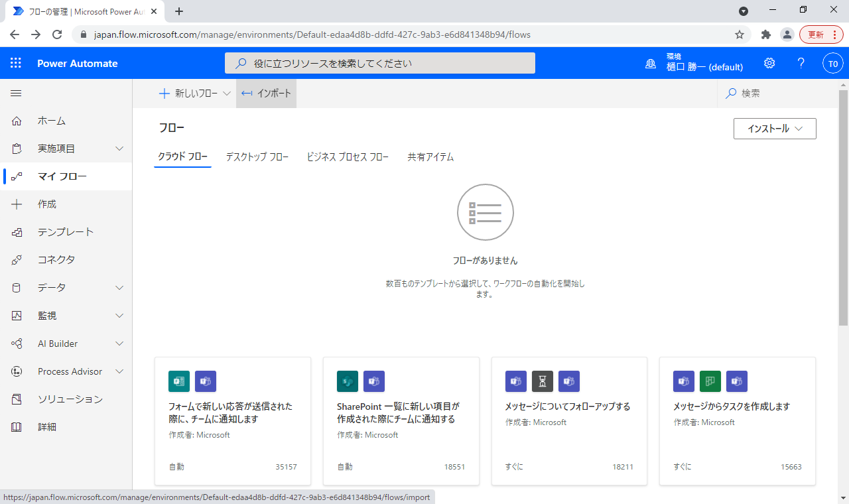The height and width of the screenshot is (504, 849).
Task: Switch to デスクトップ フロー tab
Action: click(x=257, y=157)
